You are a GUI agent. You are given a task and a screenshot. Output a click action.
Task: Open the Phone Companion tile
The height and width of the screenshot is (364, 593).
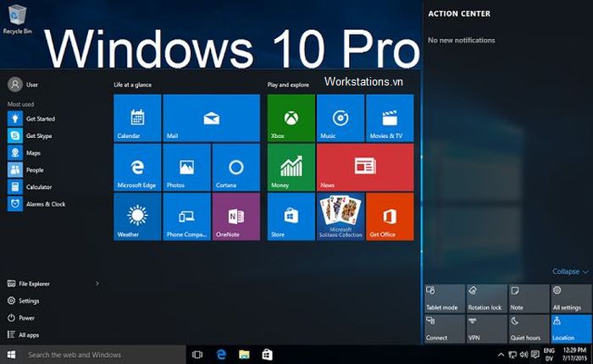click(186, 217)
